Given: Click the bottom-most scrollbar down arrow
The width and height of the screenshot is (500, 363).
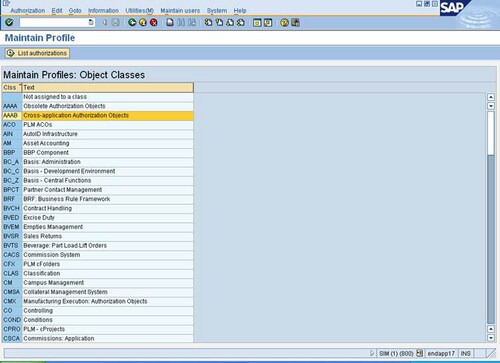Looking at the screenshot, I should click(491, 338).
